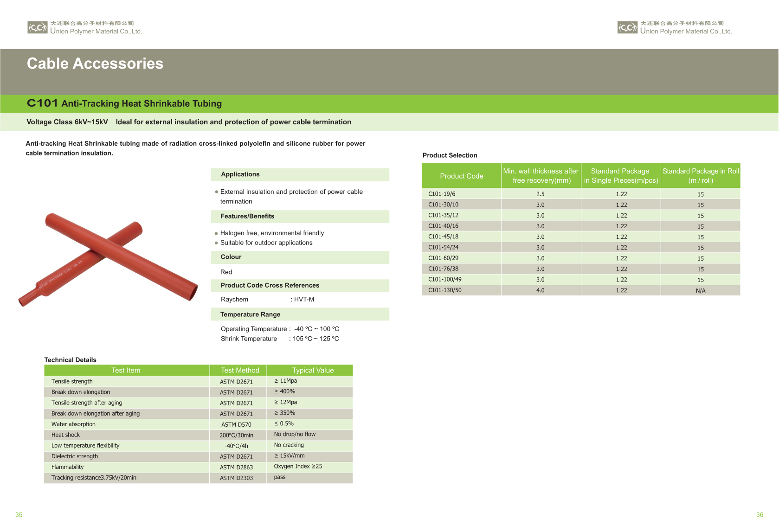Click the "Temperature Range" section header
The height and width of the screenshot is (532, 779).
[250, 314]
